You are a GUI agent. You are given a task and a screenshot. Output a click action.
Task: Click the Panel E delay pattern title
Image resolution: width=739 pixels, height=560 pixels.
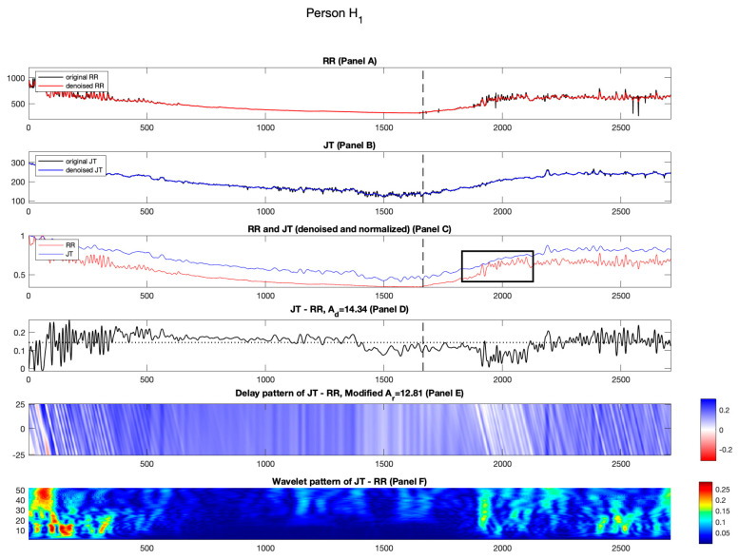pos(350,394)
